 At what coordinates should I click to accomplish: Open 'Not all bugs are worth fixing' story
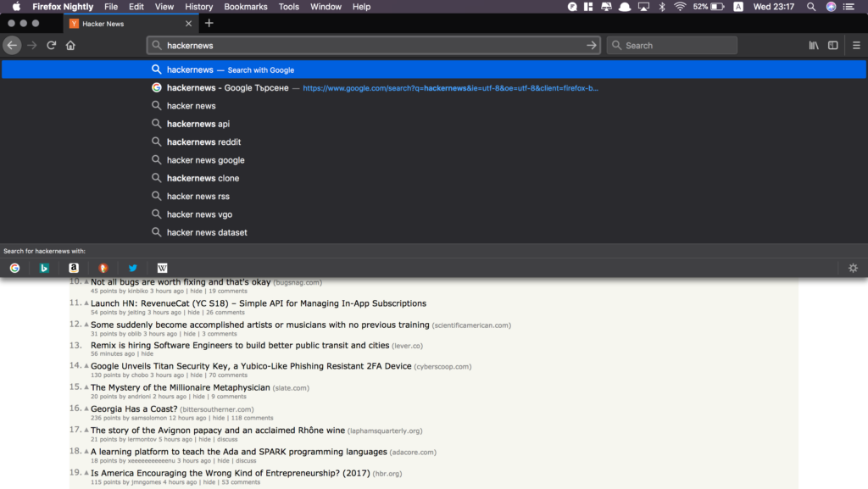[181, 282]
